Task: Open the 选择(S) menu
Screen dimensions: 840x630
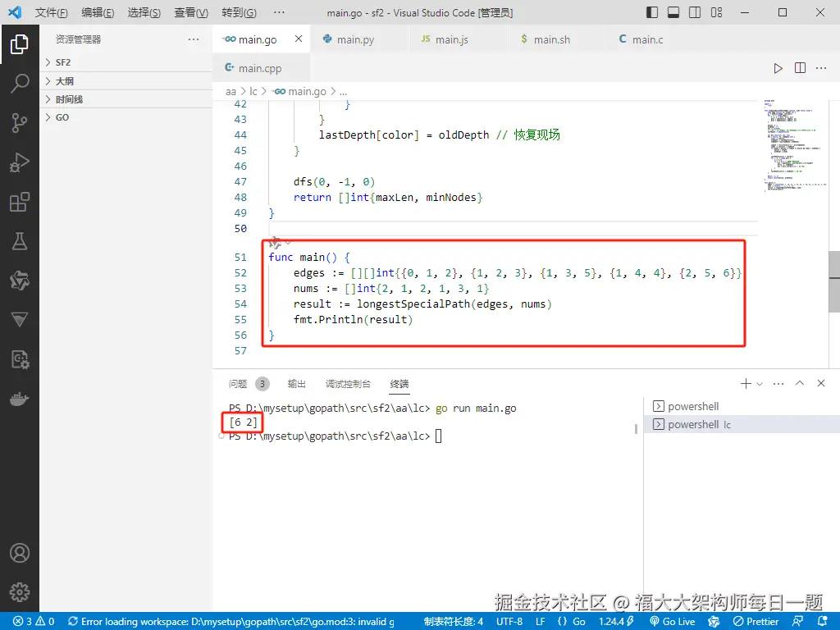Action: (x=144, y=12)
